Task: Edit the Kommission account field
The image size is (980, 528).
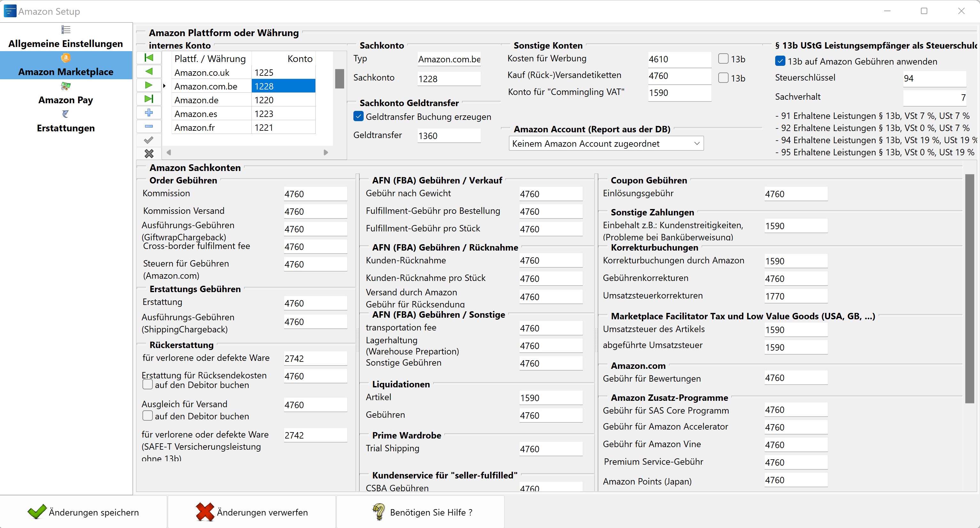Action: pos(315,194)
